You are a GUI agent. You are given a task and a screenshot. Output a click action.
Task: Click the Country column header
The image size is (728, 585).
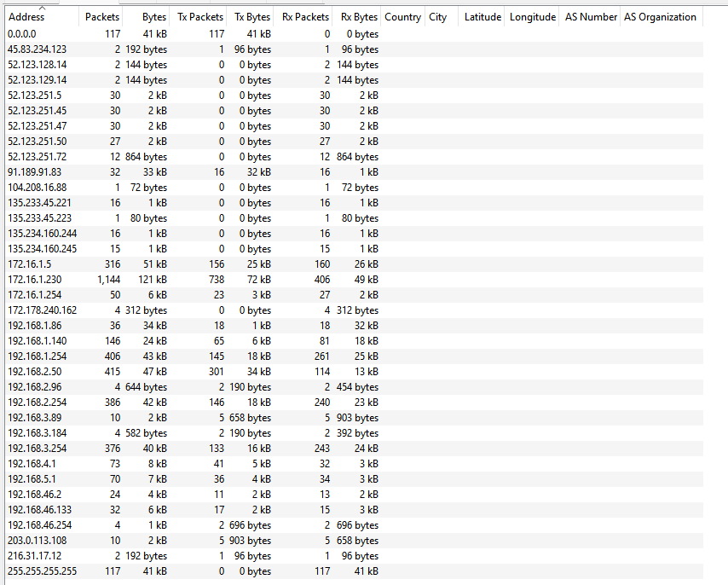[402, 17]
